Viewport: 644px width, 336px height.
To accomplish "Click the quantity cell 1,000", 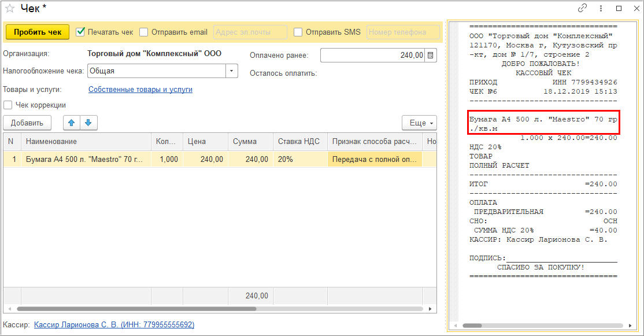I will (x=167, y=159).
